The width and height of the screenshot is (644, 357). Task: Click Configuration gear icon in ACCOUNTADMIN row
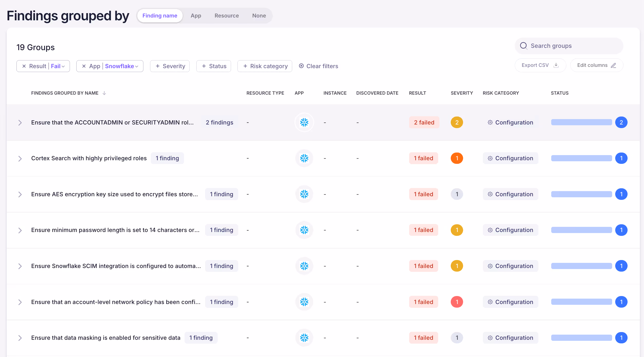[x=490, y=122]
